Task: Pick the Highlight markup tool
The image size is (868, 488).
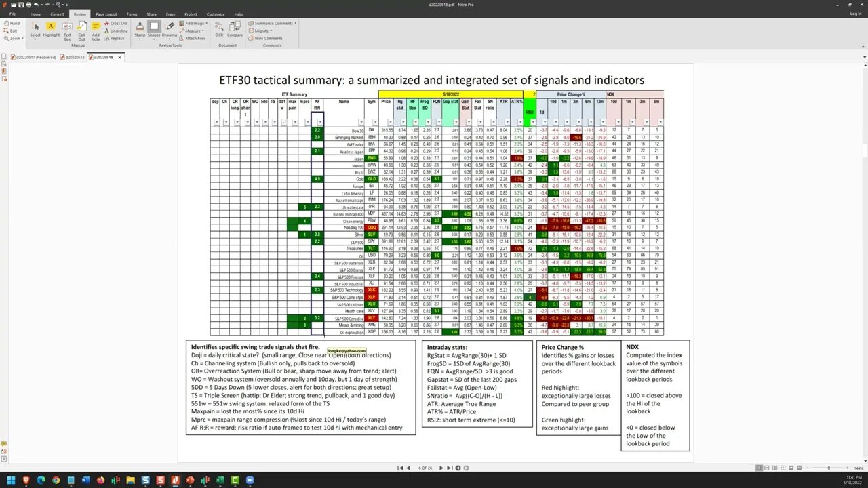Action: [51, 29]
